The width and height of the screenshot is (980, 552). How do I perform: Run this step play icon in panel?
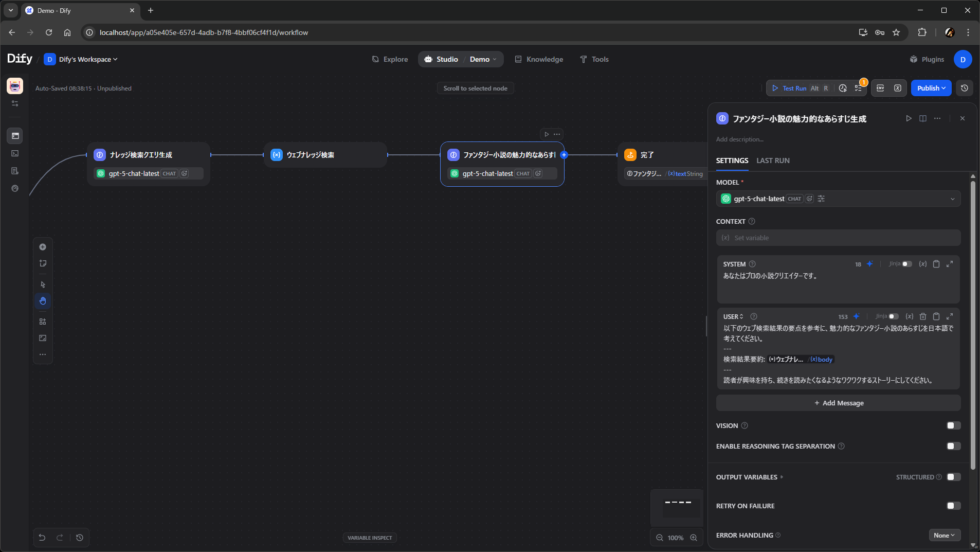(909, 119)
